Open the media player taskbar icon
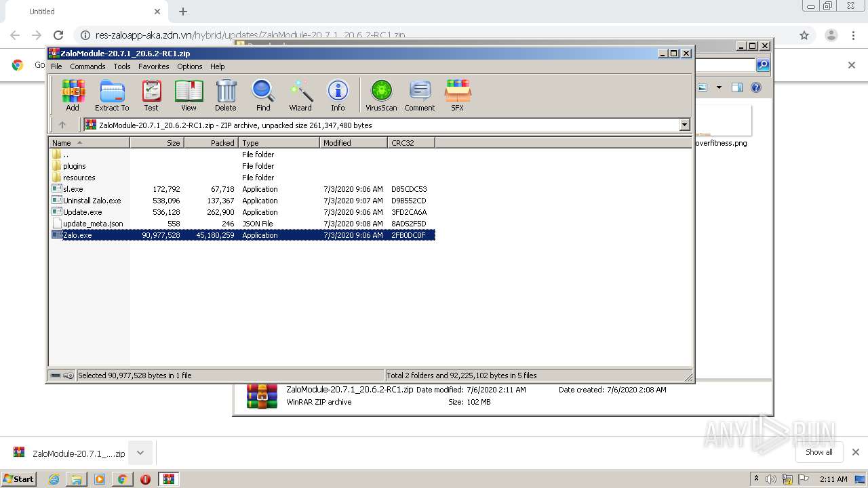This screenshot has height=488, width=868. (x=100, y=479)
